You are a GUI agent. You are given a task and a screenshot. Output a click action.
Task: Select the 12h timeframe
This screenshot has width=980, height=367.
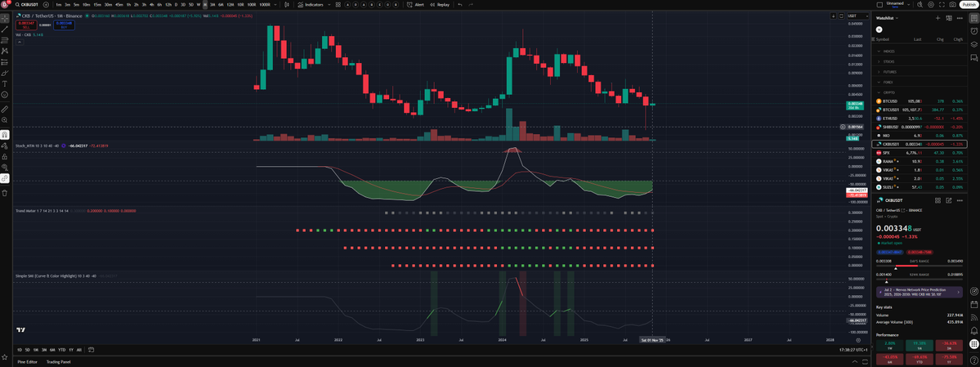pos(168,4)
